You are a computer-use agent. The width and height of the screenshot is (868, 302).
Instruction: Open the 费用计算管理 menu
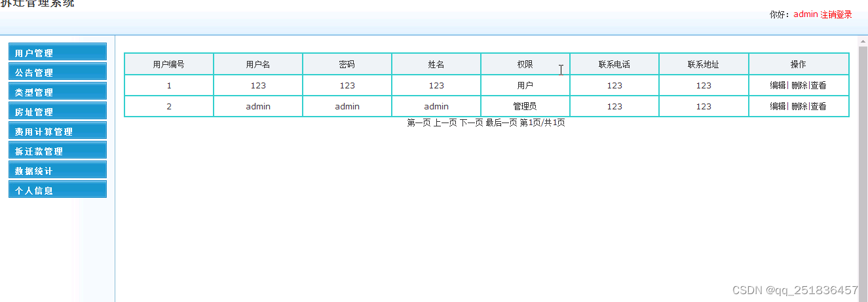pyautogui.click(x=58, y=132)
